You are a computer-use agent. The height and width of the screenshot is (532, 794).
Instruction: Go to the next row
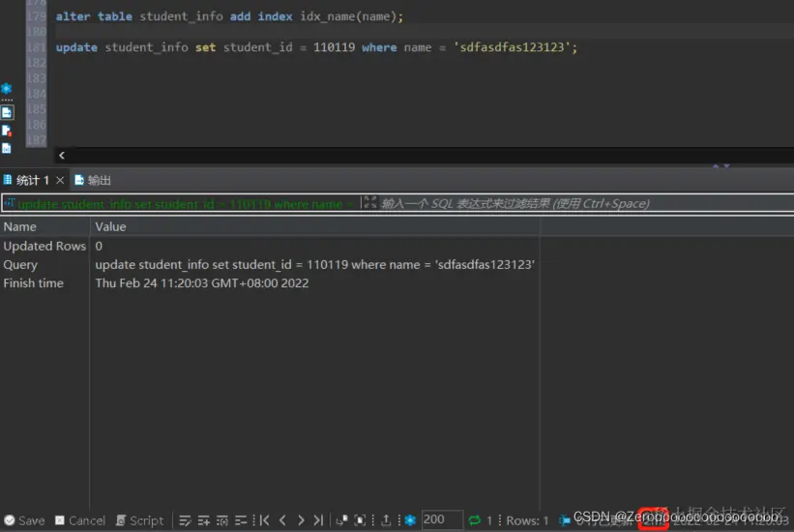[301, 520]
